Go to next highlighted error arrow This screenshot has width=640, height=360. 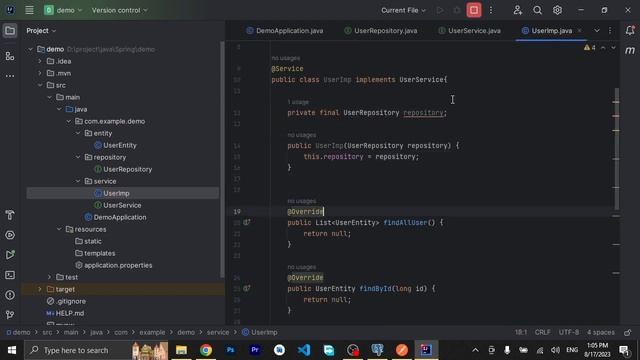pyautogui.click(x=613, y=48)
